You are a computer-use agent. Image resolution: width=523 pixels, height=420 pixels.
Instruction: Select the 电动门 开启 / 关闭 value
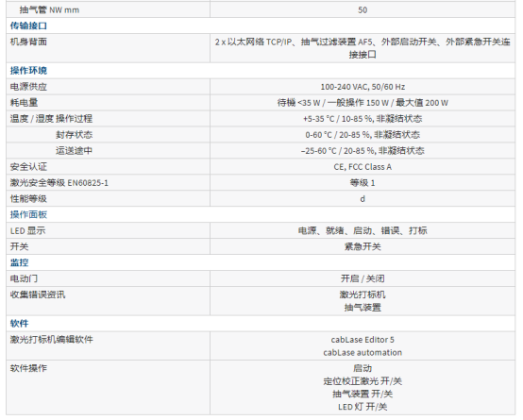(363, 278)
